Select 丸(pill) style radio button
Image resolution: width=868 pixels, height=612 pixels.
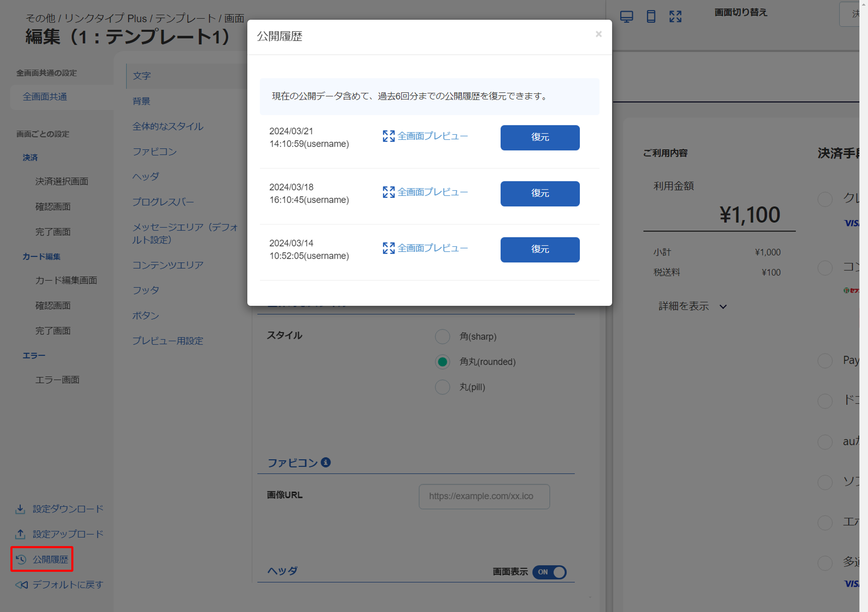click(x=442, y=387)
